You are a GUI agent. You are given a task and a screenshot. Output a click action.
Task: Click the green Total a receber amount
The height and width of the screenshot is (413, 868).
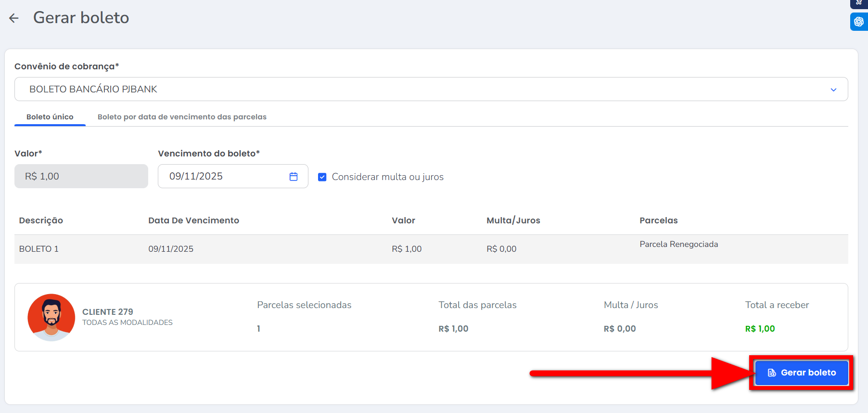coord(760,329)
